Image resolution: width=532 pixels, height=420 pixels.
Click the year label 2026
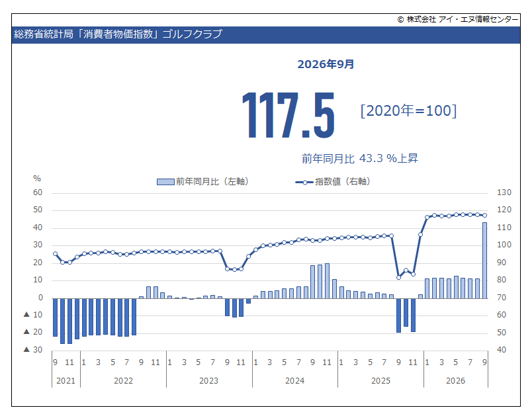point(455,381)
